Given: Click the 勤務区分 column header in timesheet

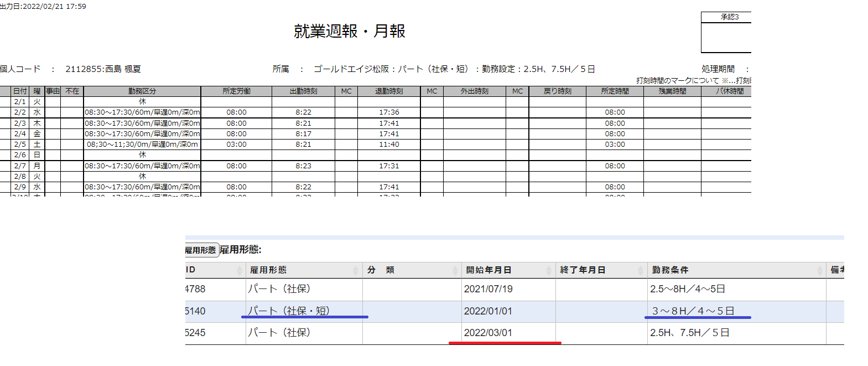Looking at the screenshot, I should (x=142, y=91).
